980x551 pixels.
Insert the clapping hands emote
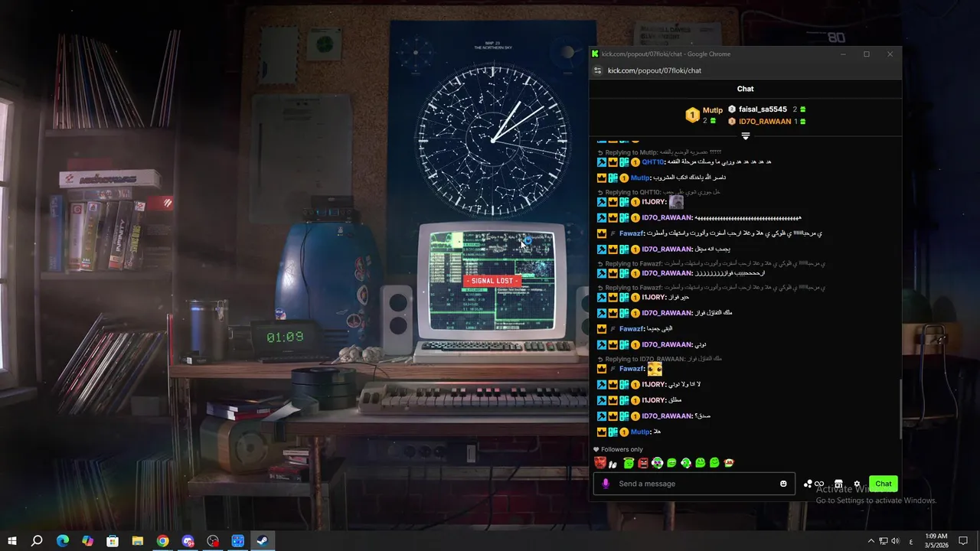(614, 463)
